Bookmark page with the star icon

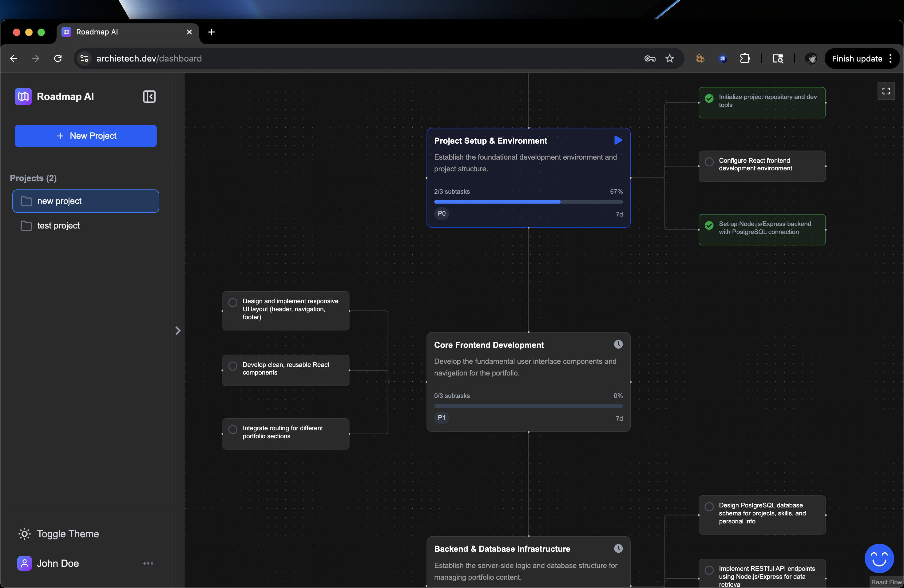click(x=669, y=58)
